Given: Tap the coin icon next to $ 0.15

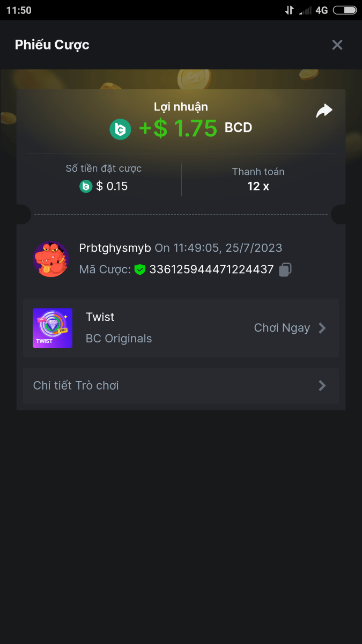Looking at the screenshot, I should click(86, 186).
